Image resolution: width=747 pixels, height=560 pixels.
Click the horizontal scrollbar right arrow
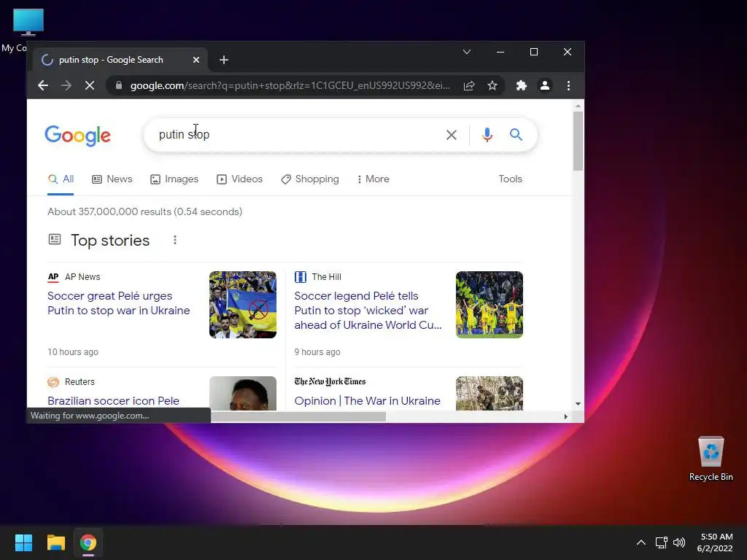tap(565, 416)
